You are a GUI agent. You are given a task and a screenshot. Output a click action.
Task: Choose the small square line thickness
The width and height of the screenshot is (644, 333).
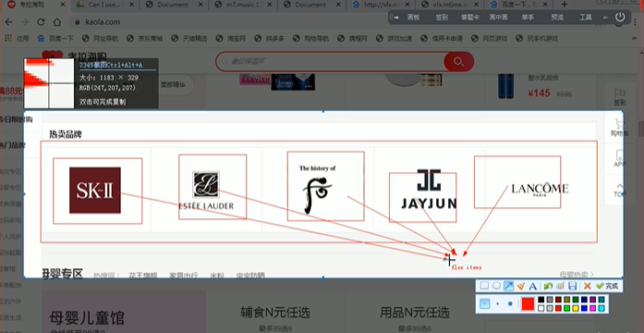tap(485, 303)
